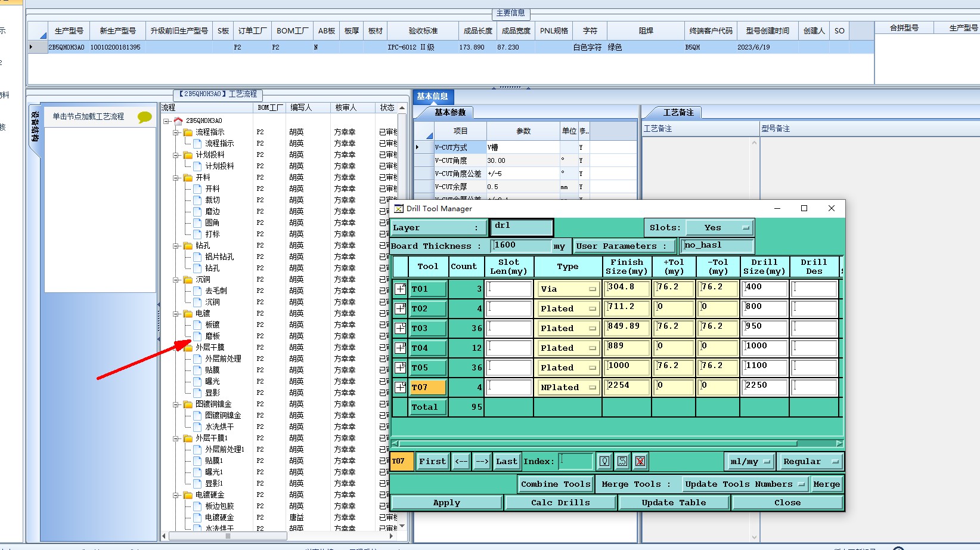Click the Drill Tool Manager title bar icon
The image size is (980, 550).
[399, 209]
